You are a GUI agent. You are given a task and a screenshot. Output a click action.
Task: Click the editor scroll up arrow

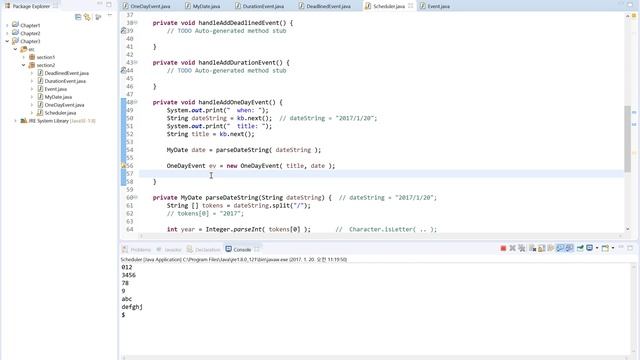tap(627, 16)
